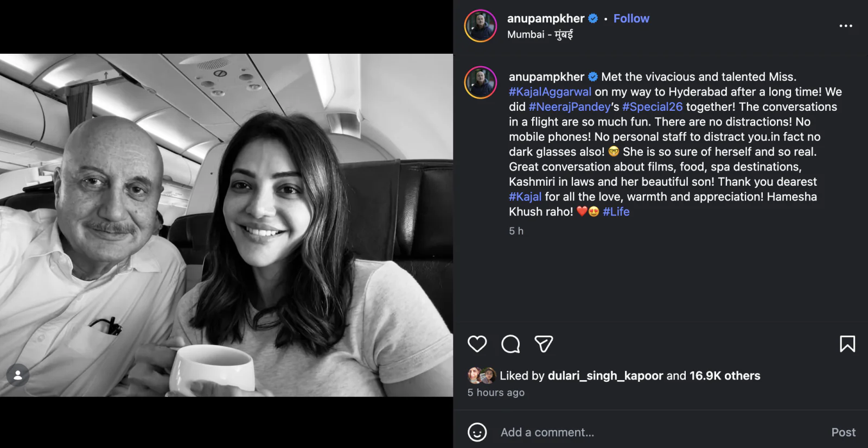Open the #Special26 hashtag link
Screen dimensions: 868x448
(653, 106)
